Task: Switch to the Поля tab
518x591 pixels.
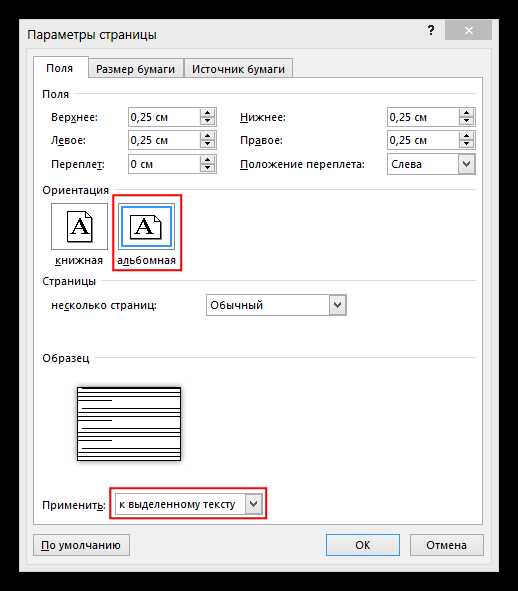Action: click(x=60, y=68)
